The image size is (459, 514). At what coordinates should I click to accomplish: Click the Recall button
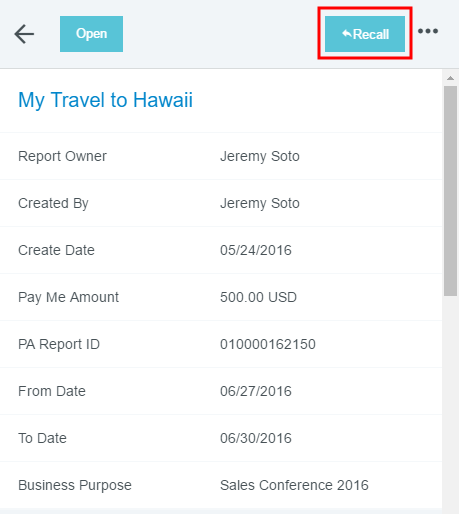pos(365,34)
